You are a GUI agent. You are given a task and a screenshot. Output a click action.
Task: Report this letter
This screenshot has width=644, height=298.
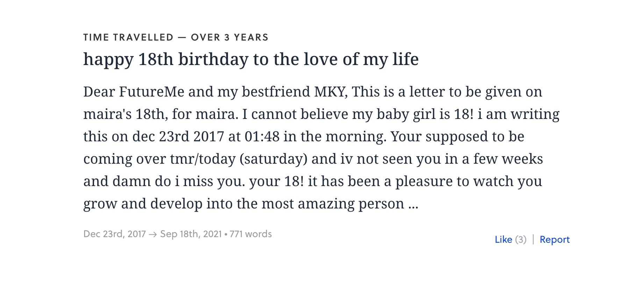[554, 240]
